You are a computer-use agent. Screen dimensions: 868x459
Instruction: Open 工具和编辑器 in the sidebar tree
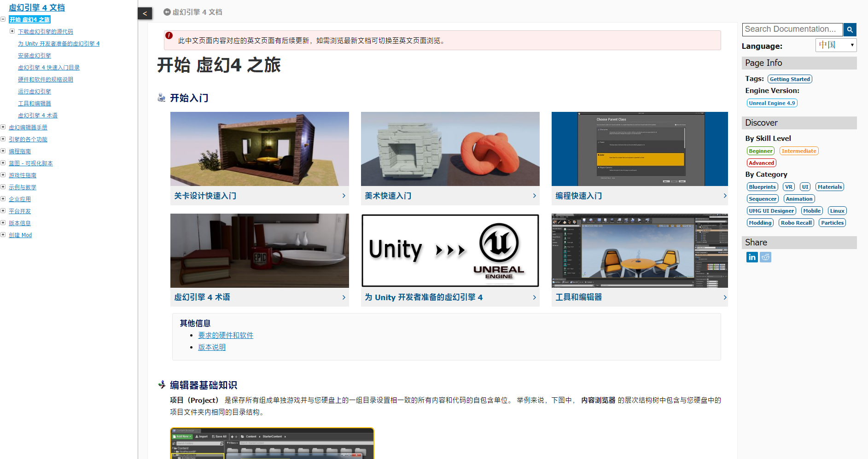[35, 104]
